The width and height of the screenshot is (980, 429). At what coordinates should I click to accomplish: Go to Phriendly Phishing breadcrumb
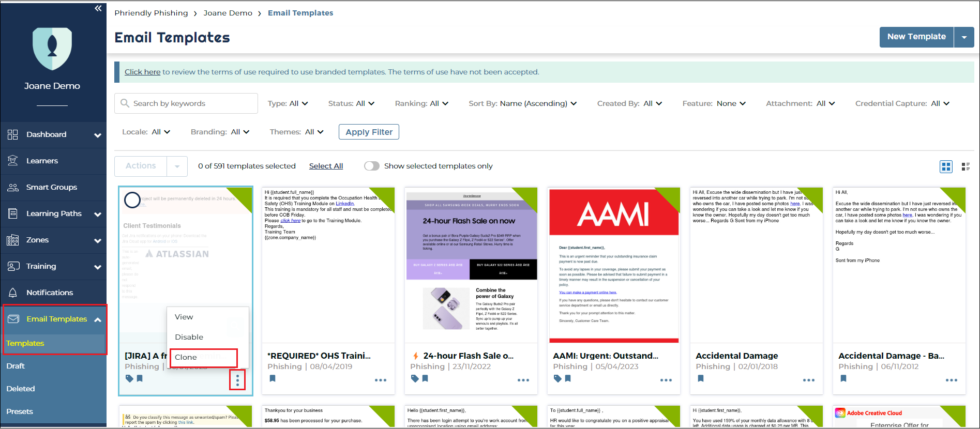coord(151,13)
